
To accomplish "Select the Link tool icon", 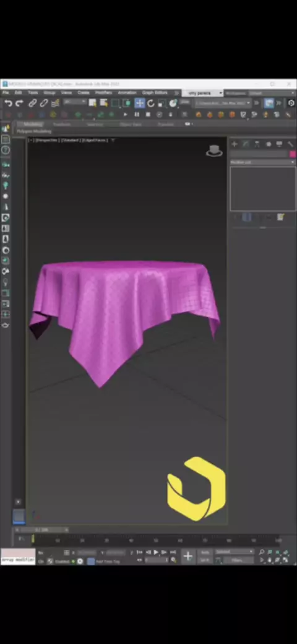I will coord(32,103).
